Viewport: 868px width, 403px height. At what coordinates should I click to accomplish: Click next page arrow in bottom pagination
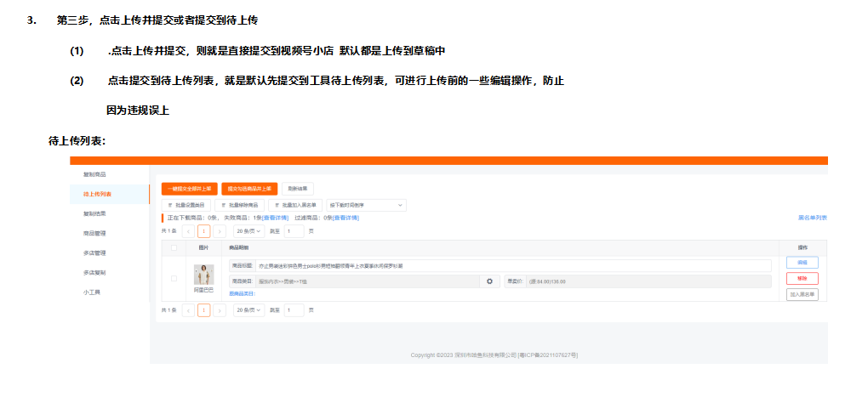tap(220, 310)
